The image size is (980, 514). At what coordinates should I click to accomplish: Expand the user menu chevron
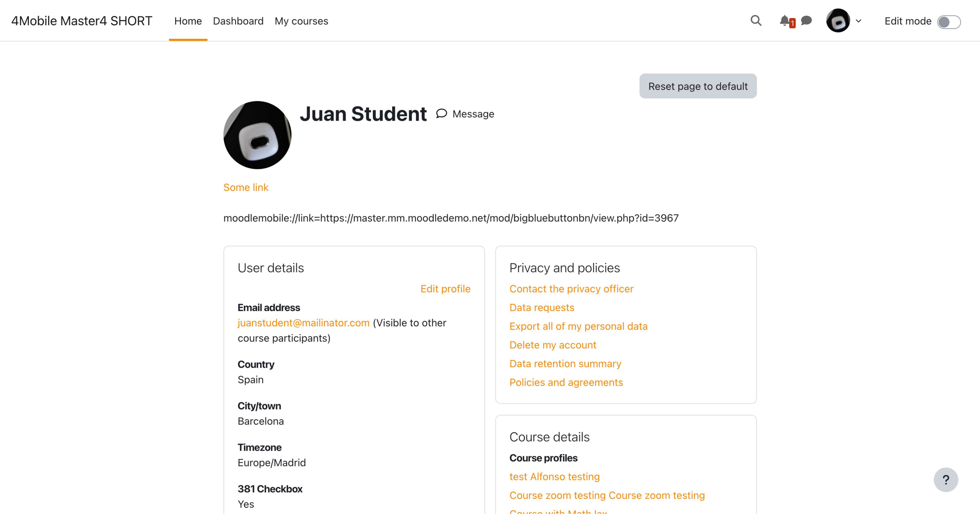click(858, 21)
